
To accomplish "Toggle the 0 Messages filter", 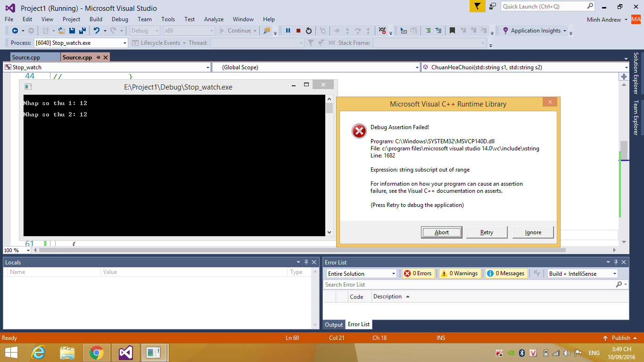I will [x=505, y=273].
